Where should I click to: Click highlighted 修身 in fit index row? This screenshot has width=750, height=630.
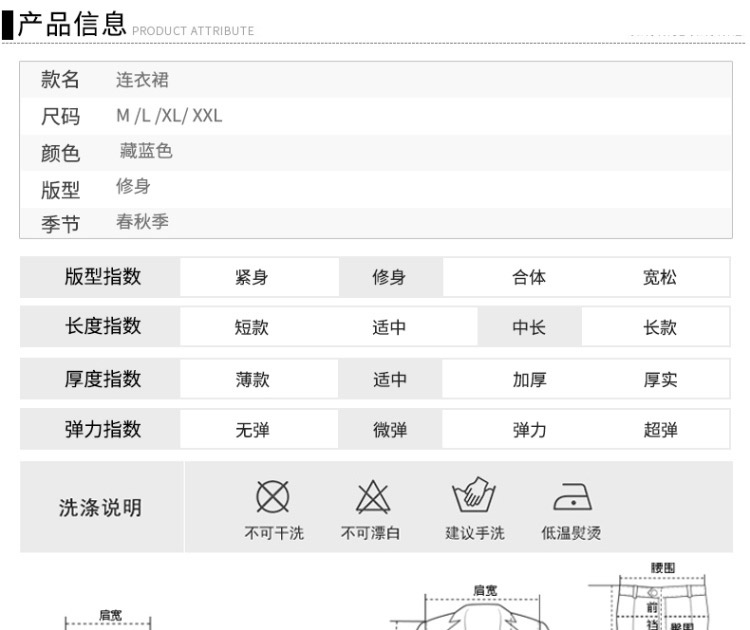[x=389, y=277]
